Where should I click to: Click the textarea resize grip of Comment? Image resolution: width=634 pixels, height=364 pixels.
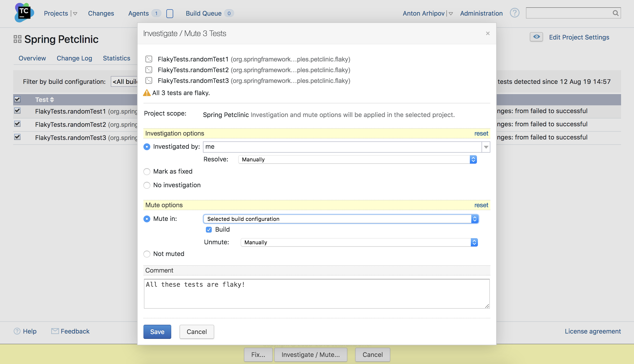[x=487, y=306]
